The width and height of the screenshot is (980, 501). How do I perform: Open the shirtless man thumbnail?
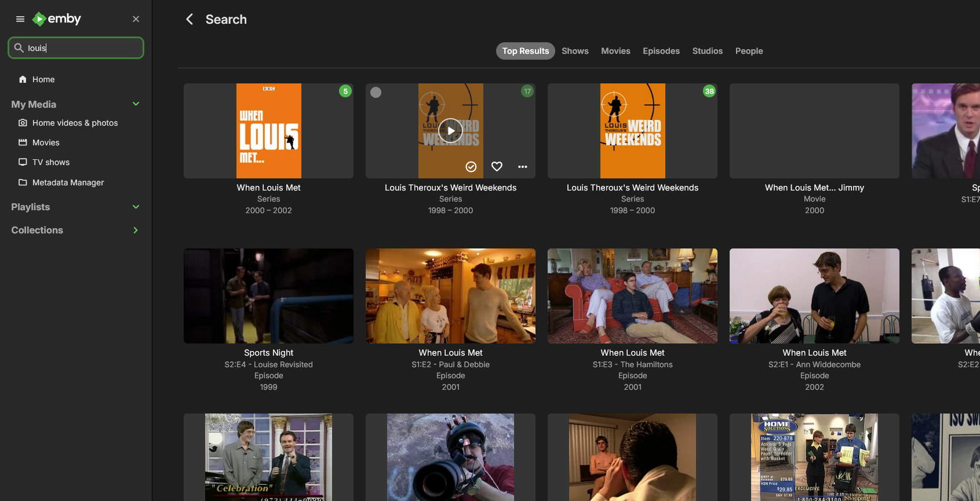633,457
